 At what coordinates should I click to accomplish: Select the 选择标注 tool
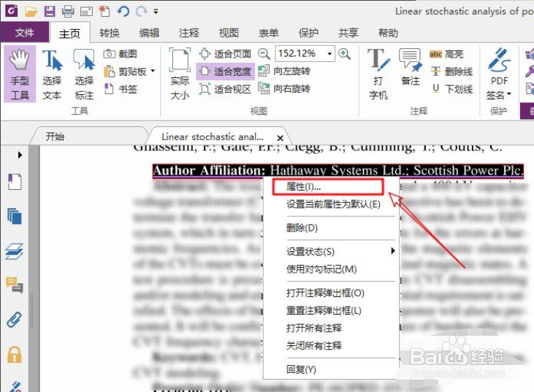pos(84,74)
